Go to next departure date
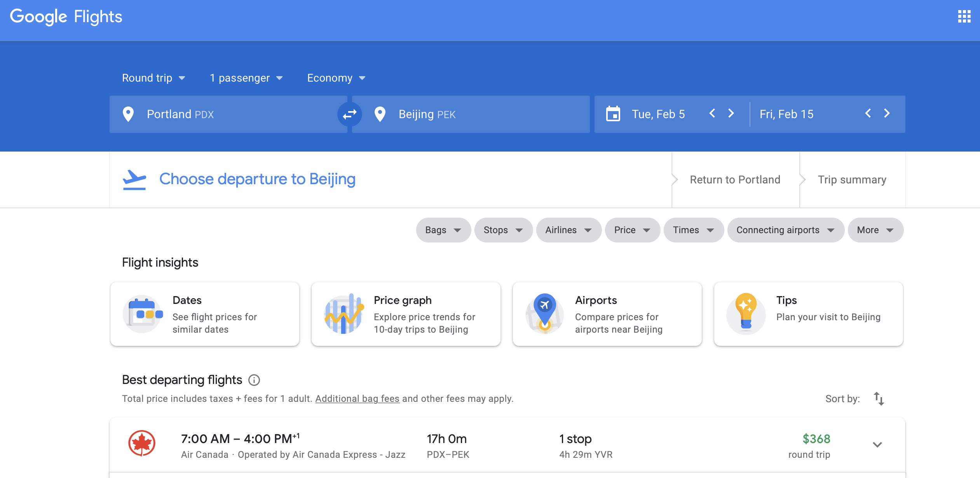 731,113
